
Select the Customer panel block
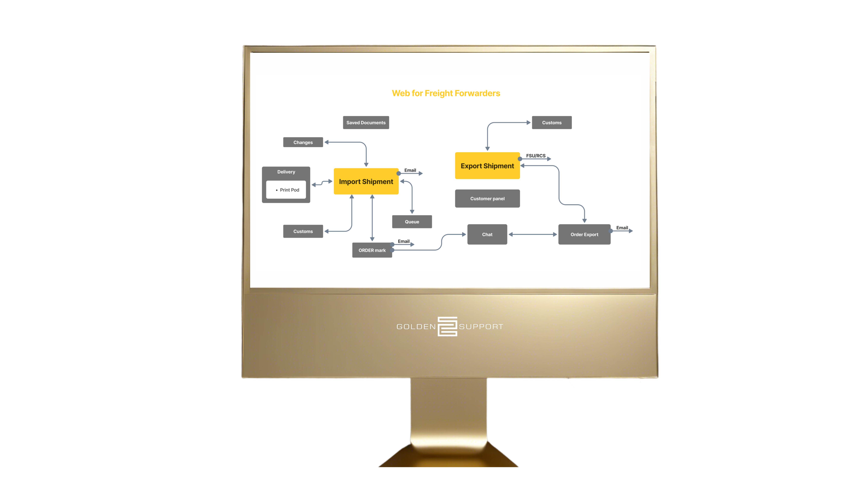pos(487,198)
